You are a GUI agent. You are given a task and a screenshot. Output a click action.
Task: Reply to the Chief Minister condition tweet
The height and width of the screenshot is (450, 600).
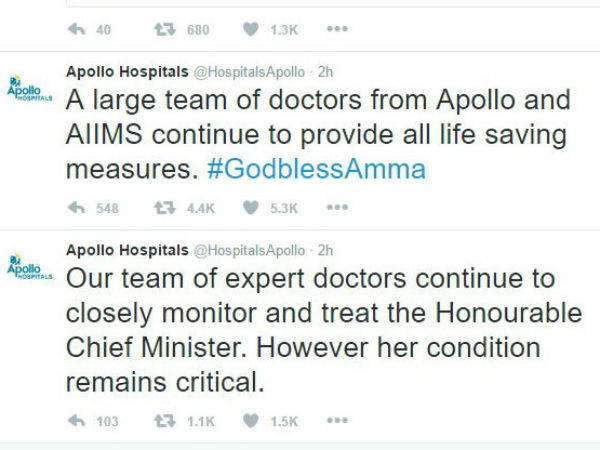tap(76, 421)
